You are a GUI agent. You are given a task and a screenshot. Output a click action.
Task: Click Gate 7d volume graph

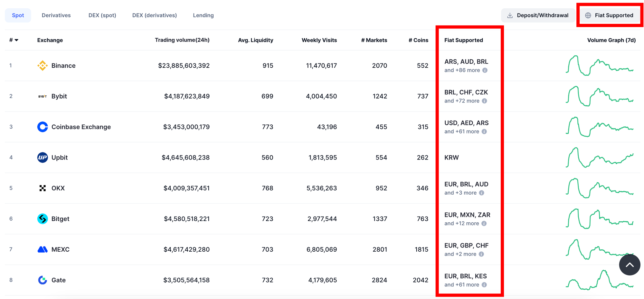tap(600, 280)
